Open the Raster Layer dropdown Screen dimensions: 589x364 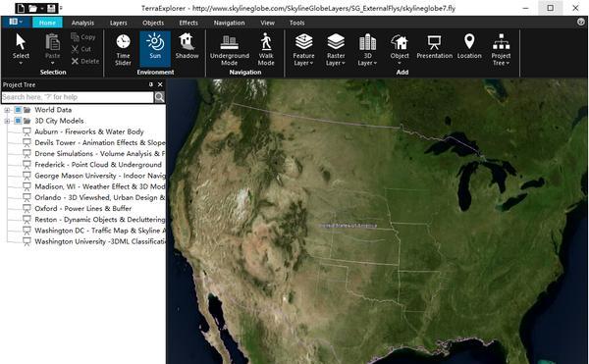click(336, 49)
